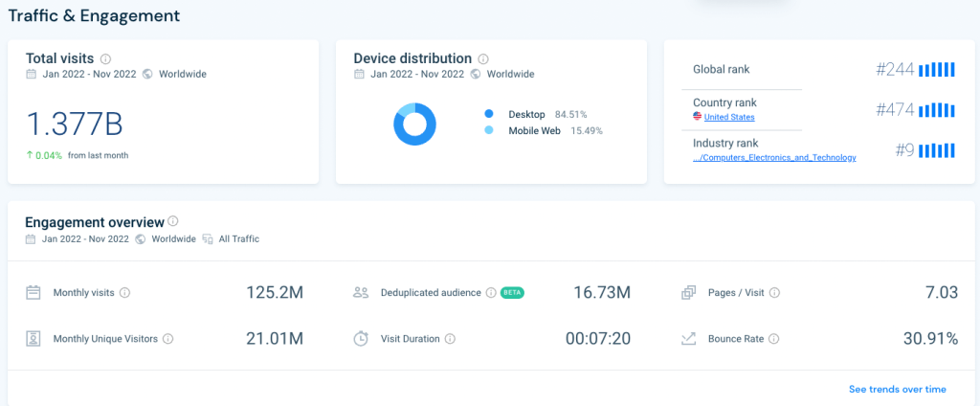Click the Desktop 84.51% percentage
The image size is (980, 406).
tap(571, 115)
